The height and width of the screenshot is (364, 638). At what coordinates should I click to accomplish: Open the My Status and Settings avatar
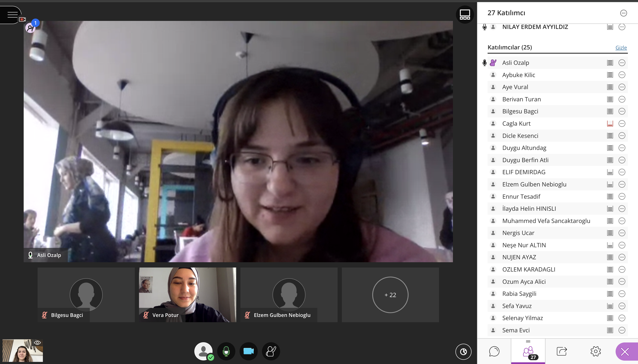(204, 351)
